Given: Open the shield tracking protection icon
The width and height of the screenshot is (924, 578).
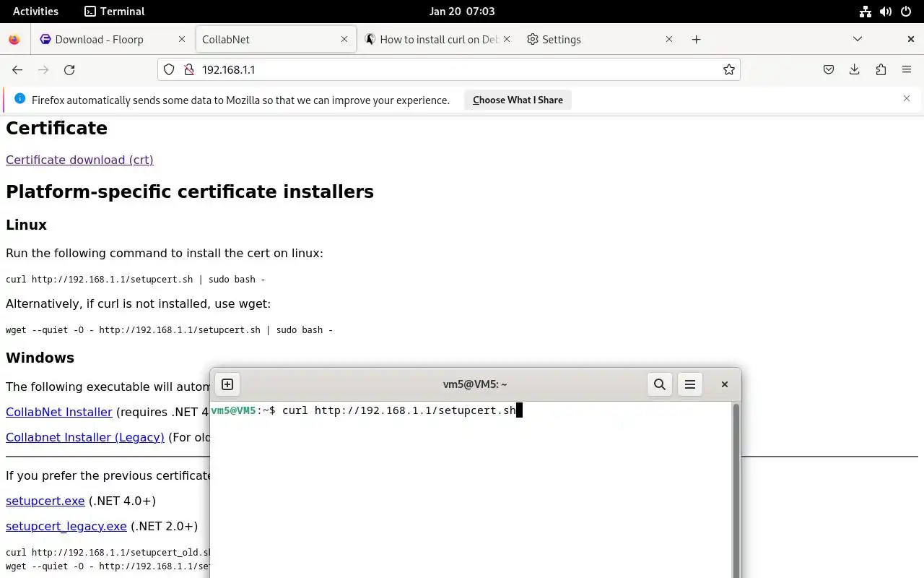Looking at the screenshot, I should (169, 70).
